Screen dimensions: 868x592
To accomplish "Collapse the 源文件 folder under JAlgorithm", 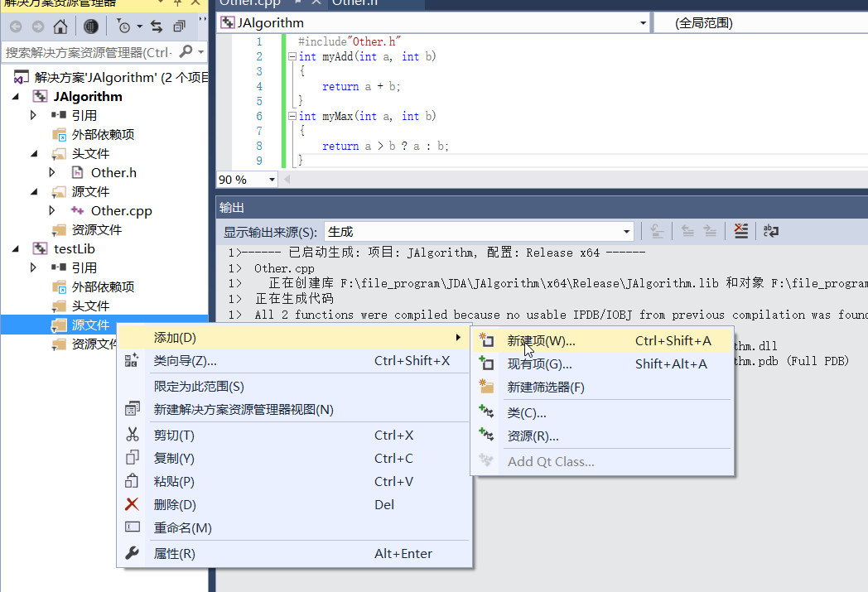I will click(34, 191).
